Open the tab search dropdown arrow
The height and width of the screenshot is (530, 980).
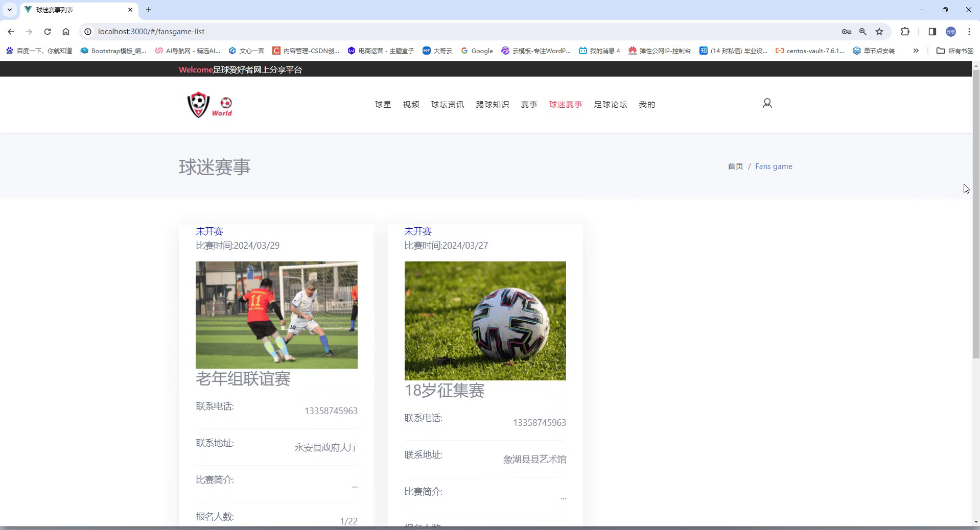coord(9,10)
